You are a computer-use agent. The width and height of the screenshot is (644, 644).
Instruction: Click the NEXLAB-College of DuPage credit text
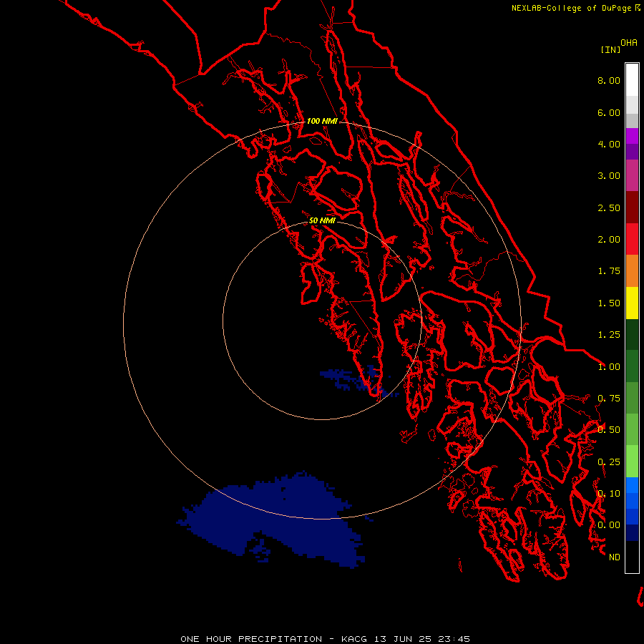coord(575,8)
